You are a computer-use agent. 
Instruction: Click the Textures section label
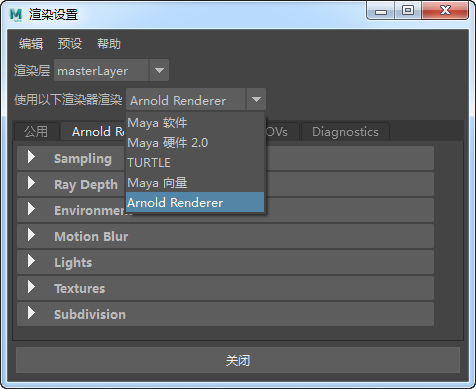click(x=79, y=289)
